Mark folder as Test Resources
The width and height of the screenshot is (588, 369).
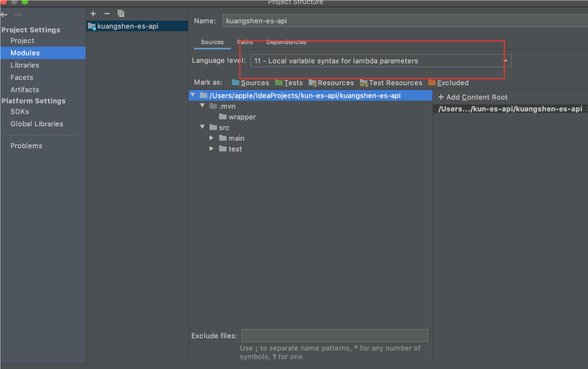[391, 83]
